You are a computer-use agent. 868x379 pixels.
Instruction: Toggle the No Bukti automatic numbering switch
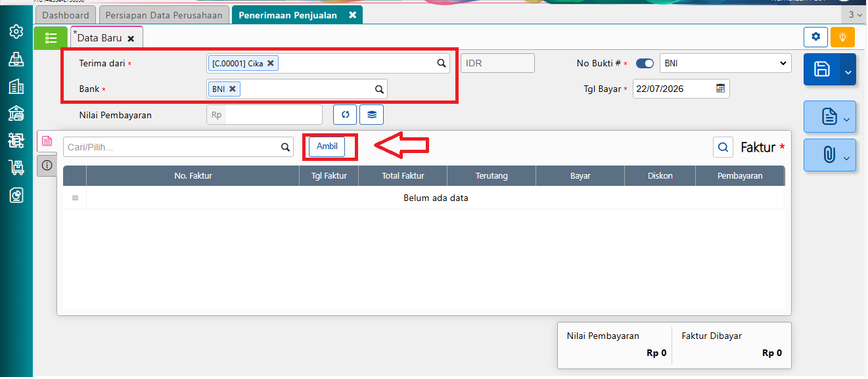tap(645, 63)
